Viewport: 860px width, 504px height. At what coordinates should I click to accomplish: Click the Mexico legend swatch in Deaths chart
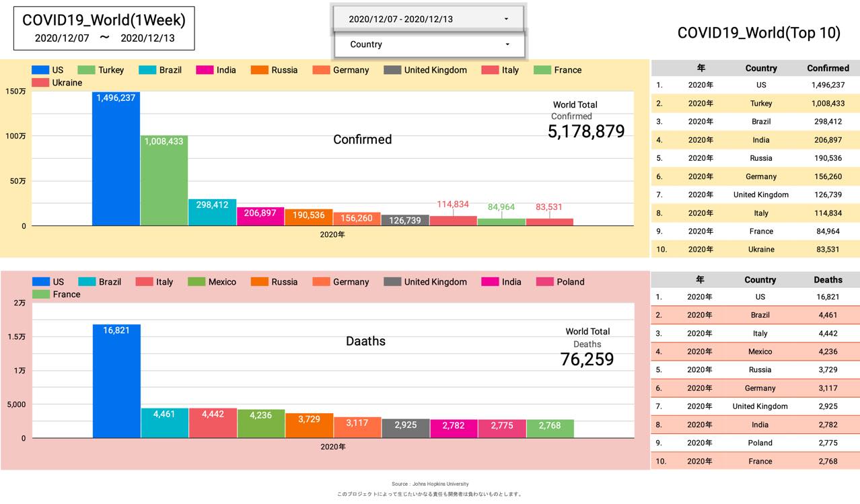pos(197,282)
